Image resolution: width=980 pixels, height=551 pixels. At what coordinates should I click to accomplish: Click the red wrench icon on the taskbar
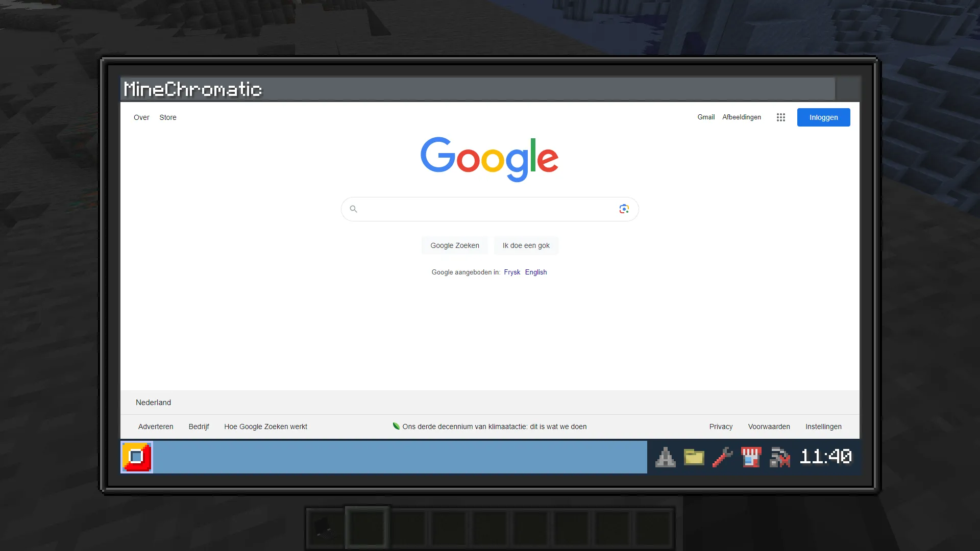[x=722, y=457]
